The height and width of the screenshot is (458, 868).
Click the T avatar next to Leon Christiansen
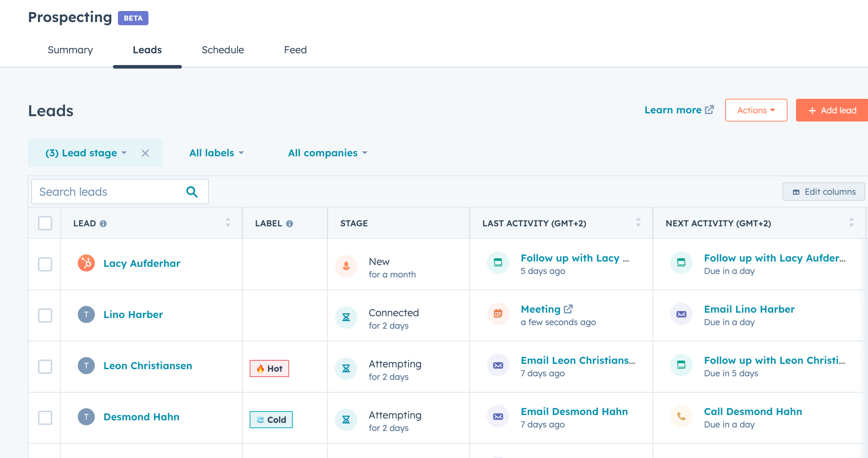[86, 366]
